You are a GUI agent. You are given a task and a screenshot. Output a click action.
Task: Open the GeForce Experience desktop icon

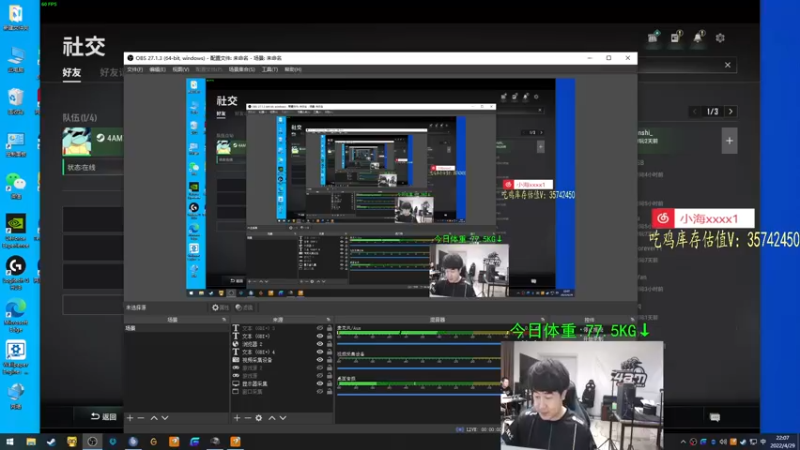(x=16, y=231)
